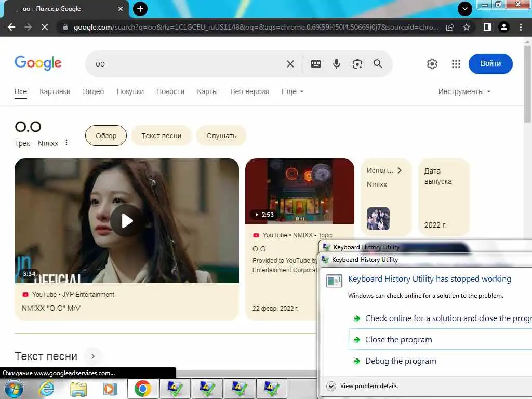Click the site lock icon in address bar
The image size is (532, 399).
click(65, 27)
